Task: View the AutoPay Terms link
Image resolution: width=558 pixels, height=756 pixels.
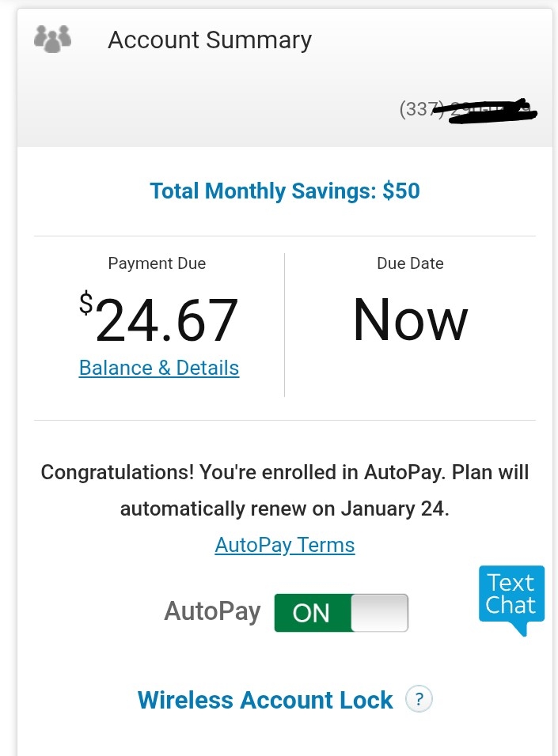Action: (285, 545)
